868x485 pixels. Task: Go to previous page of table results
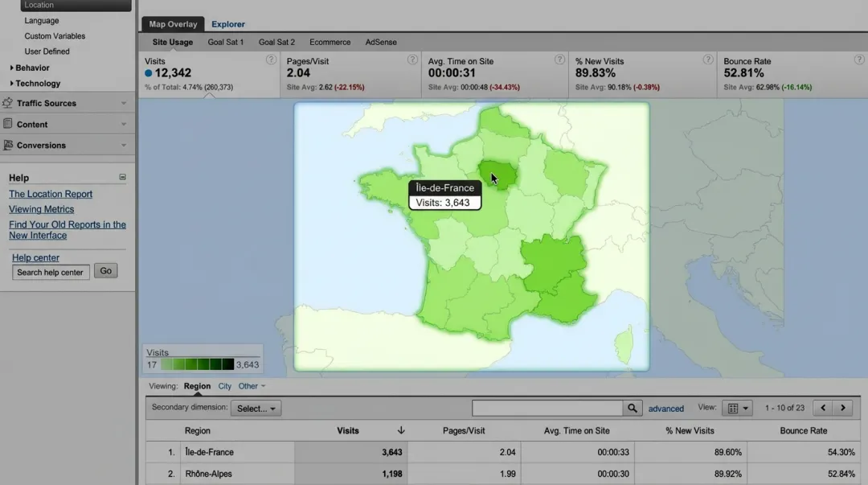(823, 408)
